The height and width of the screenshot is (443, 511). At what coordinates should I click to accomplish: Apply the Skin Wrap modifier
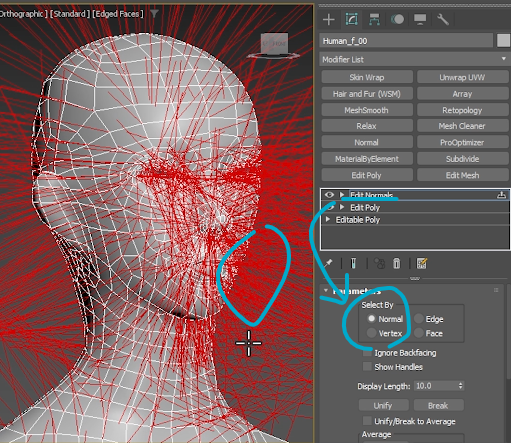367,77
